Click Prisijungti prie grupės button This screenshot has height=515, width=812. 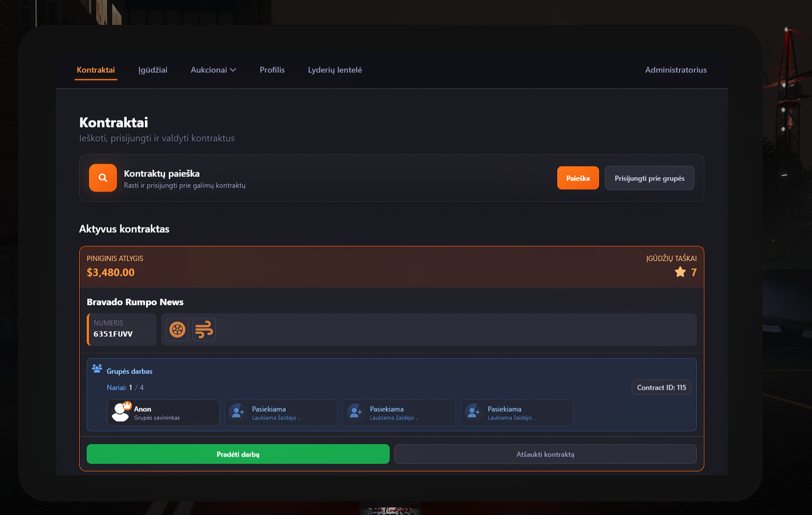[x=650, y=178]
